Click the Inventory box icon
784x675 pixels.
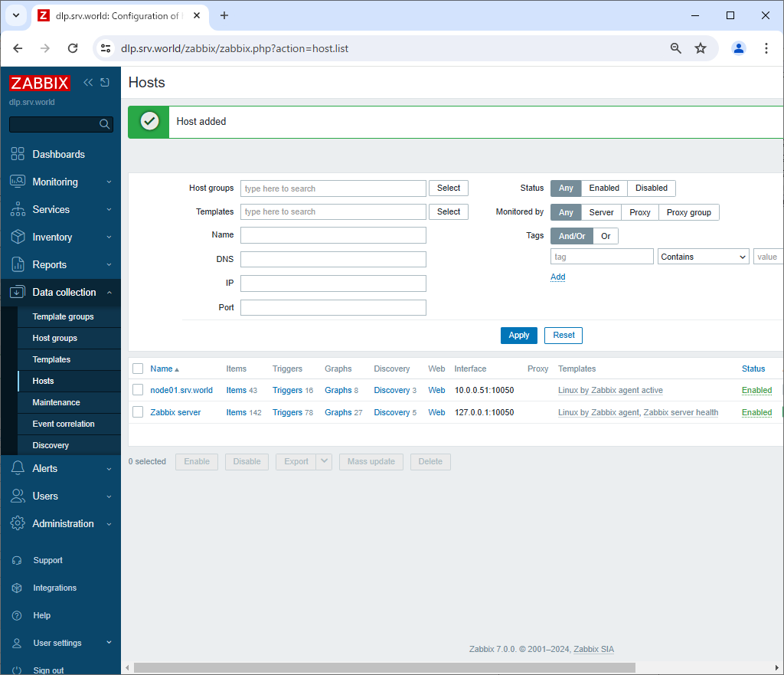click(18, 237)
